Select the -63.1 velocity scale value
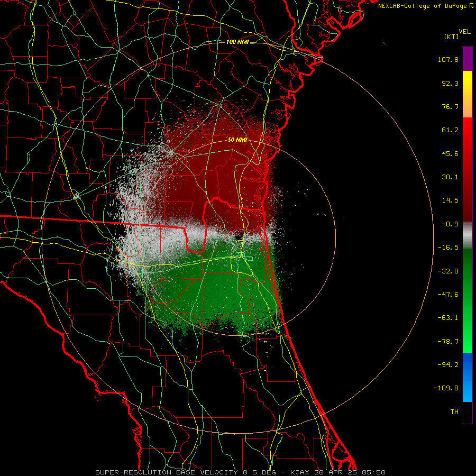 point(448,318)
